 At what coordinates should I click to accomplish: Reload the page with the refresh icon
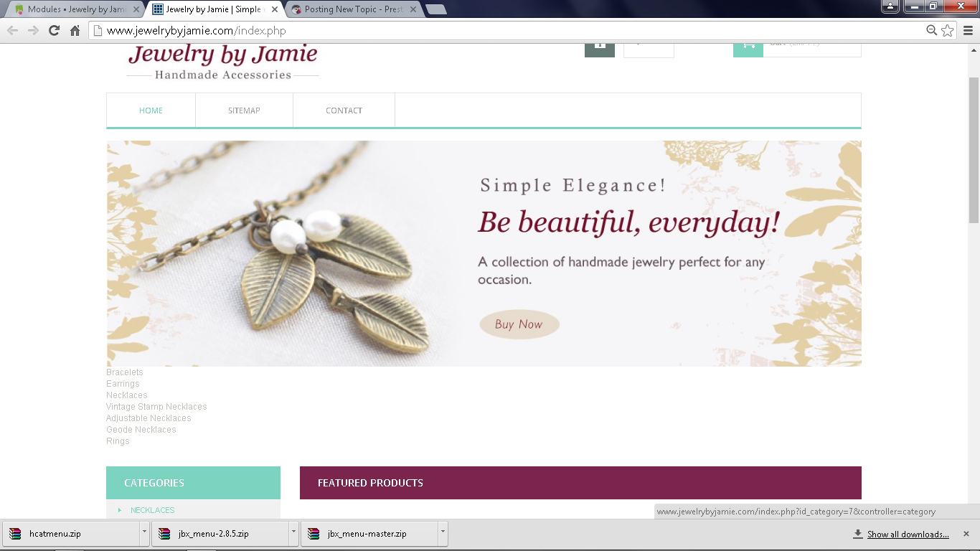tap(54, 30)
